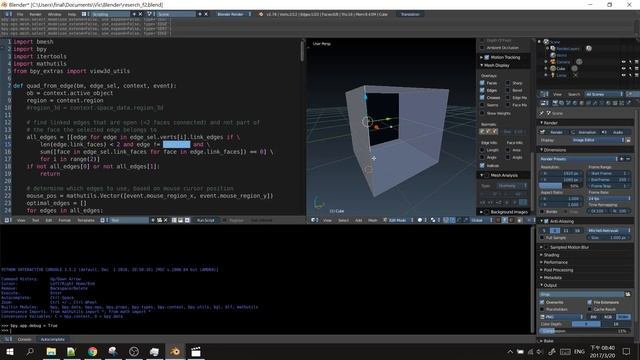Toggle the Creases overlay checkbox

(482, 98)
